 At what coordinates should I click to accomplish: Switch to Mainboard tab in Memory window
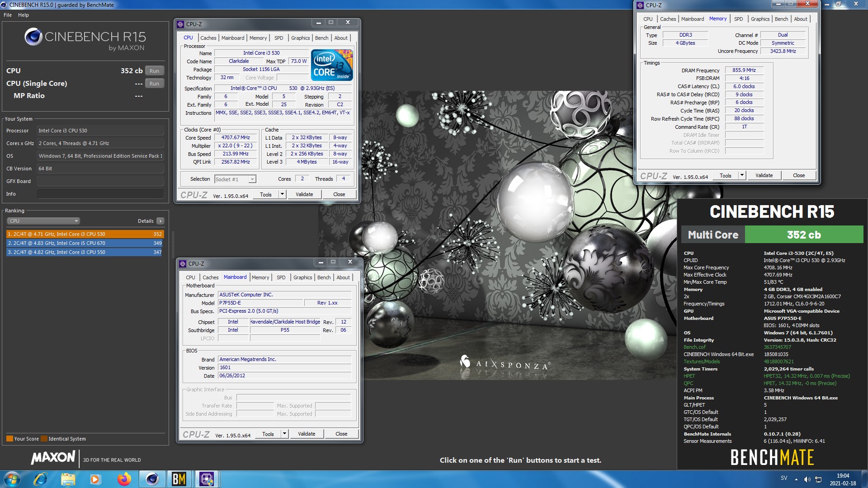click(x=693, y=19)
